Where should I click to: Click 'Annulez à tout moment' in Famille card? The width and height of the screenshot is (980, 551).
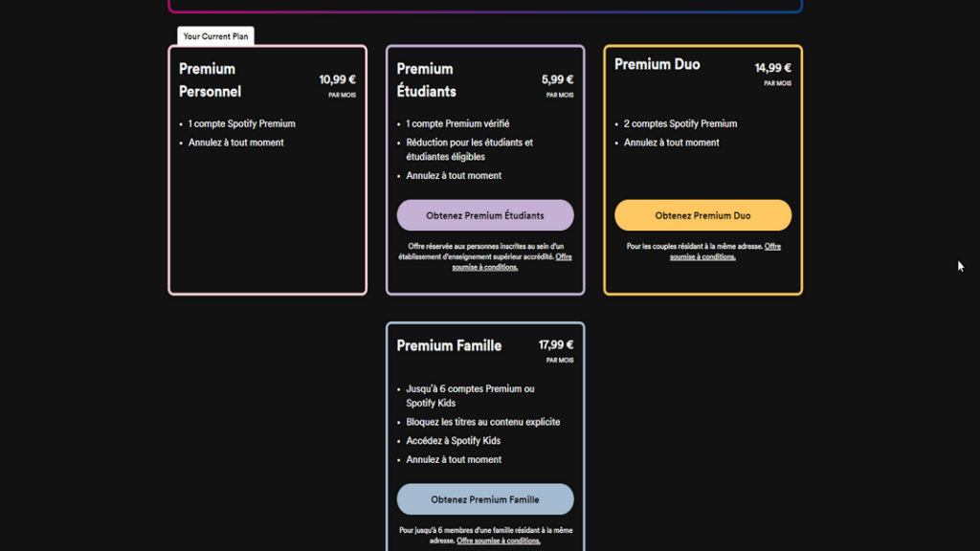(x=454, y=459)
